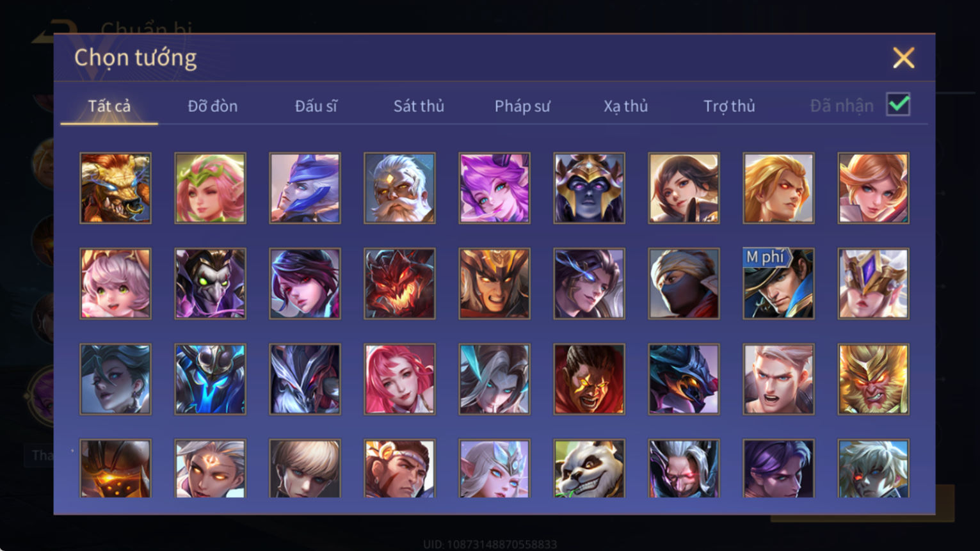Pick the green-eyed purple hooded villain hero
This screenshot has width=980, height=551.
pyautogui.click(x=210, y=283)
